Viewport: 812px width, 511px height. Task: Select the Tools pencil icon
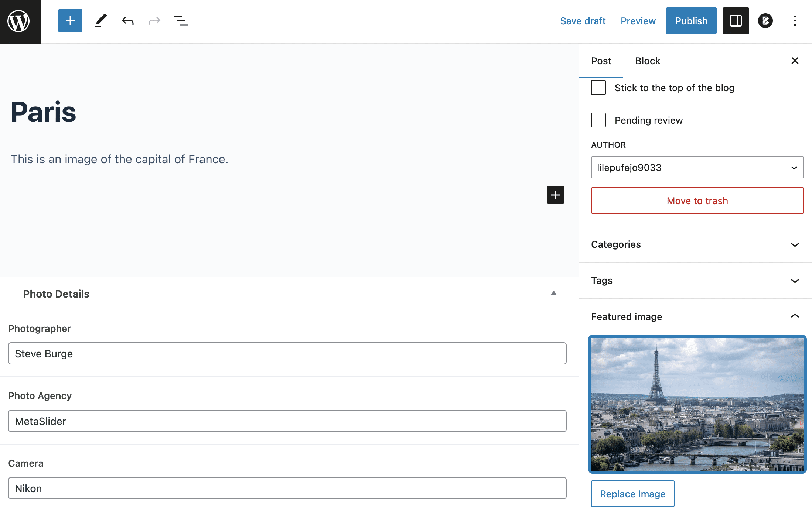pos(100,21)
